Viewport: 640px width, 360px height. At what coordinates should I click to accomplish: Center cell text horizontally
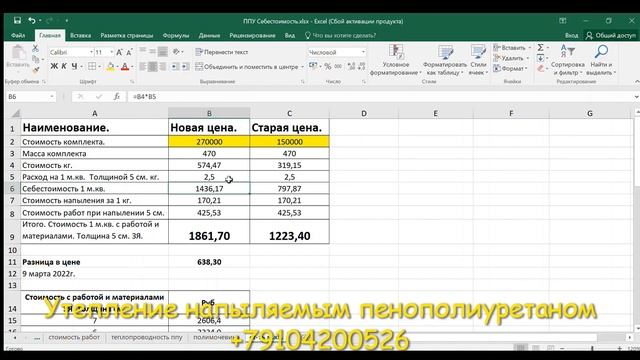coord(152,67)
